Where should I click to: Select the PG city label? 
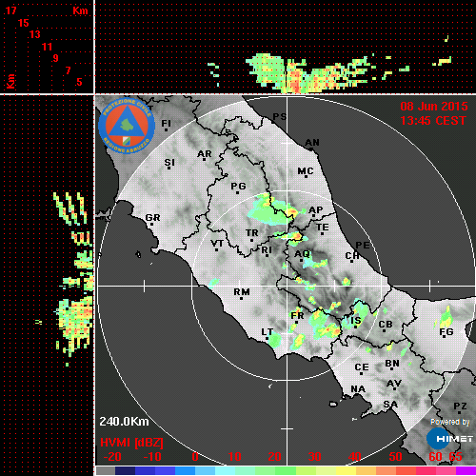[238, 186]
